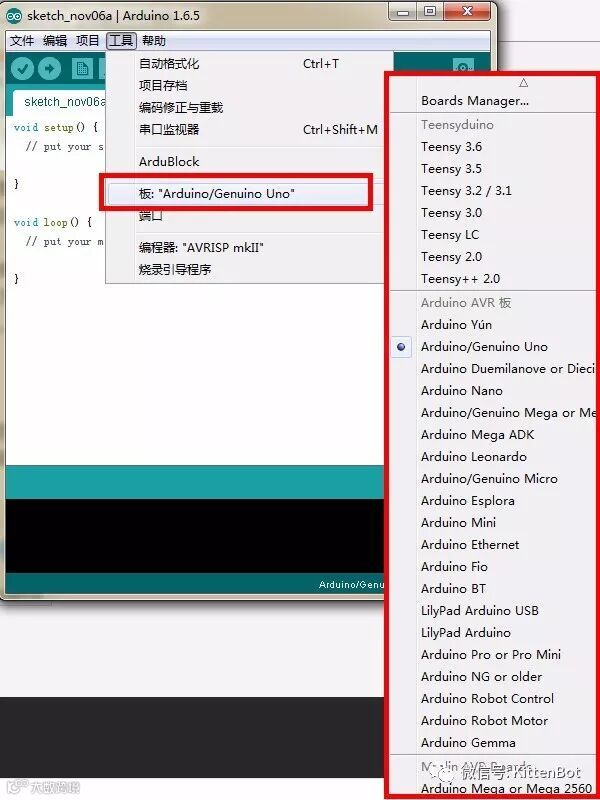The width and height of the screenshot is (600, 800).
Task: Click the Arduino logo in title bar
Action: click(x=14, y=16)
